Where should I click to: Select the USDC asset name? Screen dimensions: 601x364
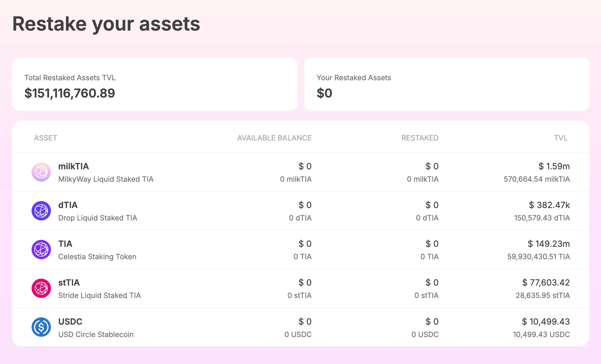(70, 321)
